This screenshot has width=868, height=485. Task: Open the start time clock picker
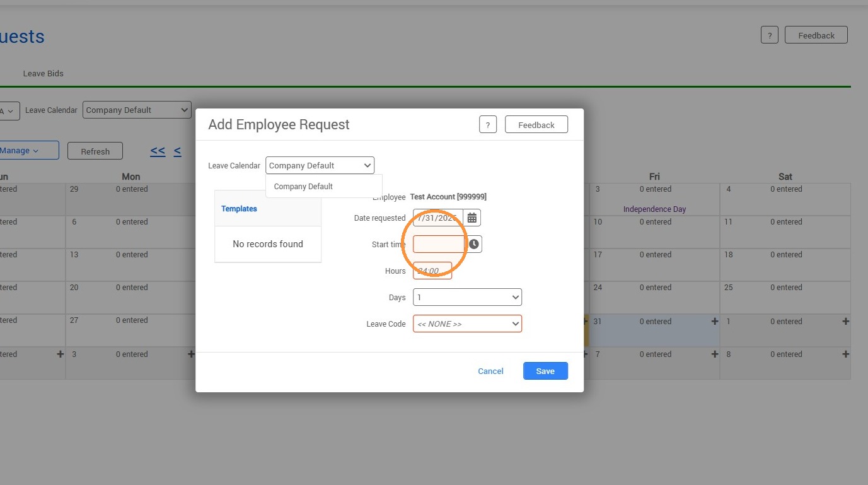point(474,244)
